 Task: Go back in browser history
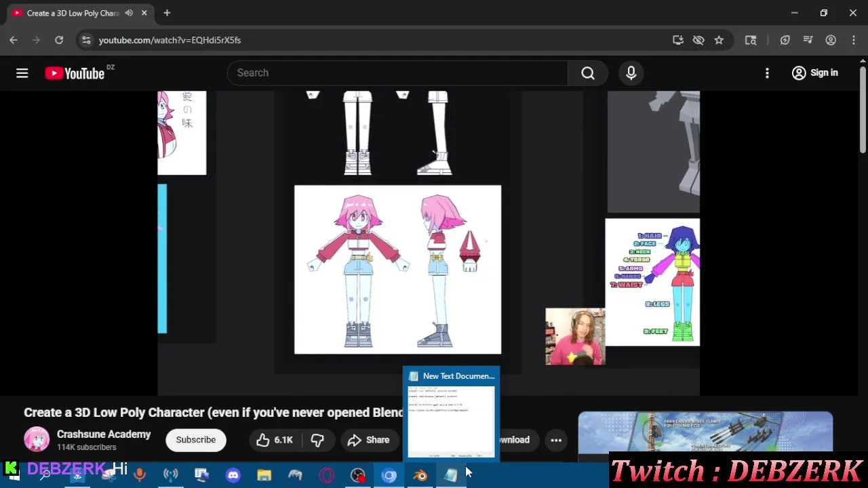[x=14, y=40]
